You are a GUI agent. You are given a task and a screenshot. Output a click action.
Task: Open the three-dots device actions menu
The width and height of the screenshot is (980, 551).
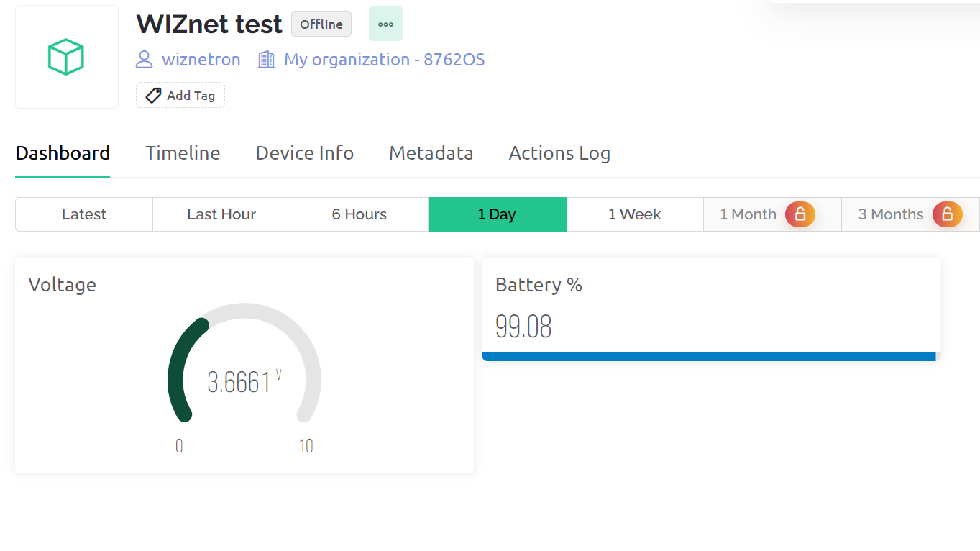[x=386, y=24]
